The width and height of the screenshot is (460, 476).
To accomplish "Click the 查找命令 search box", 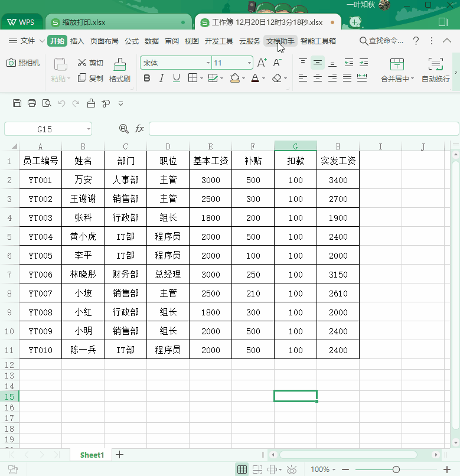I will click(381, 41).
